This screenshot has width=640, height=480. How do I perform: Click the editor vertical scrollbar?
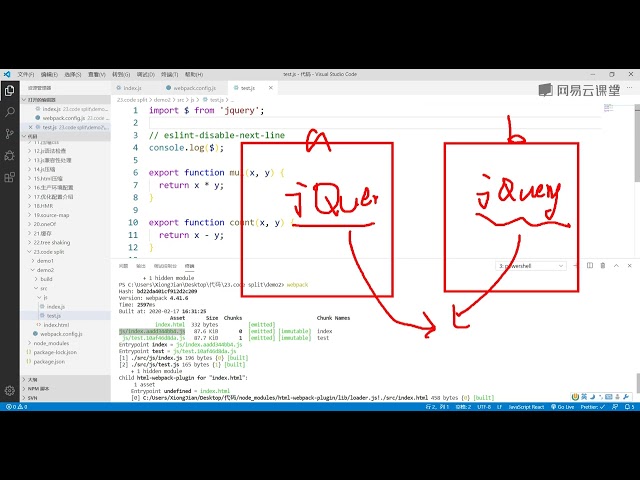click(x=637, y=143)
